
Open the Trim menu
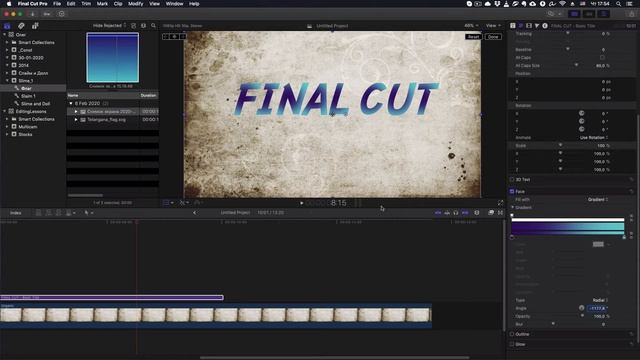(x=86, y=4)
